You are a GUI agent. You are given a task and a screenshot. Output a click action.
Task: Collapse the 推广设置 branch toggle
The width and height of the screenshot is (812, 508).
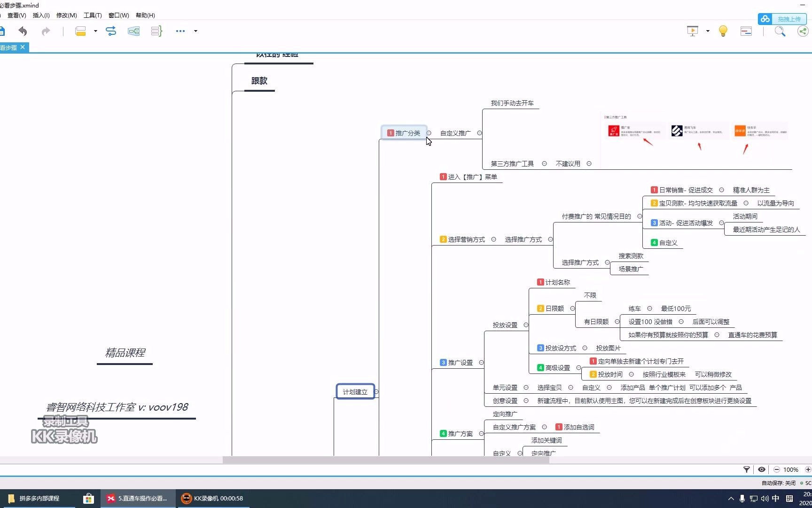coord(481,363)
